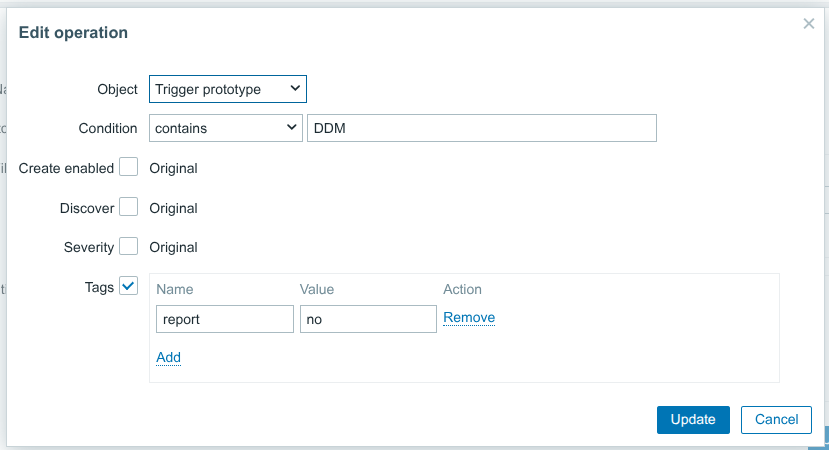Close the Edit operation dialog
Screen dimensions: 829x450
[x=809, y=23]
